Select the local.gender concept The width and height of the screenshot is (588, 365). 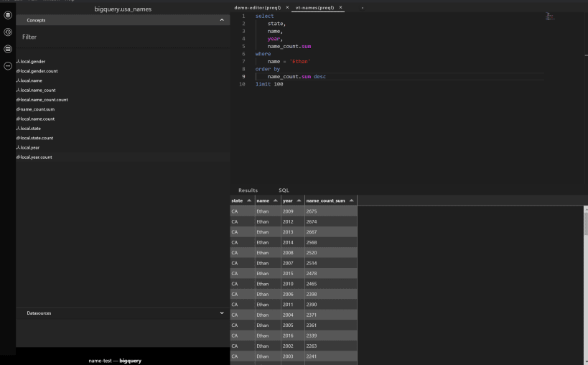click(x=32, y=62)
